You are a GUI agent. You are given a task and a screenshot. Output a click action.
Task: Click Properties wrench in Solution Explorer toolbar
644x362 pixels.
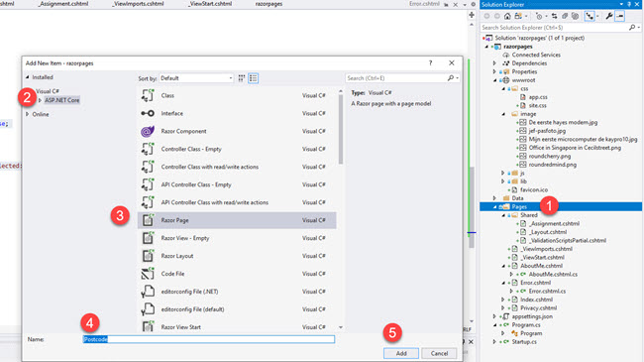click(x=609, y=16)
